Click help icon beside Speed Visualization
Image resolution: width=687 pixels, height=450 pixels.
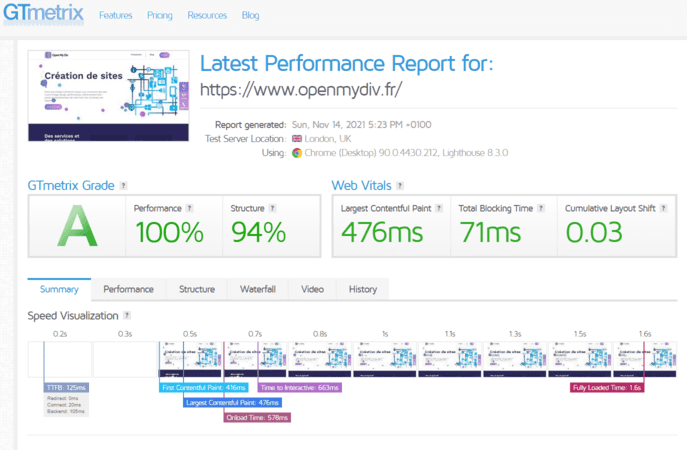127,316
